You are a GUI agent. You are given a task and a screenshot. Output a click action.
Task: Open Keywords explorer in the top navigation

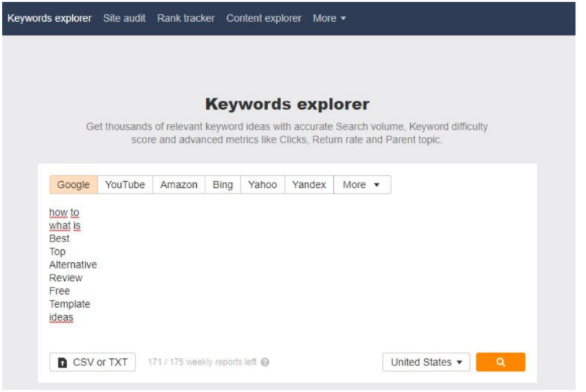[x=50, y=18]
